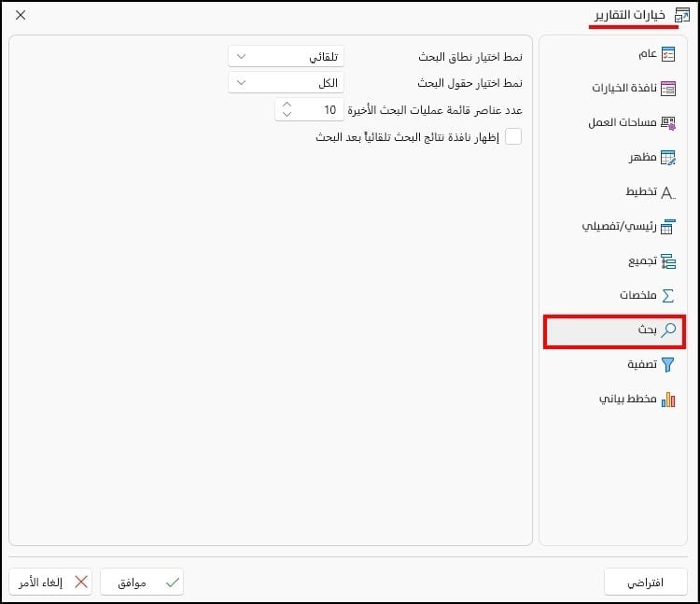Click the green checkmark on موافق

(173, 583)
